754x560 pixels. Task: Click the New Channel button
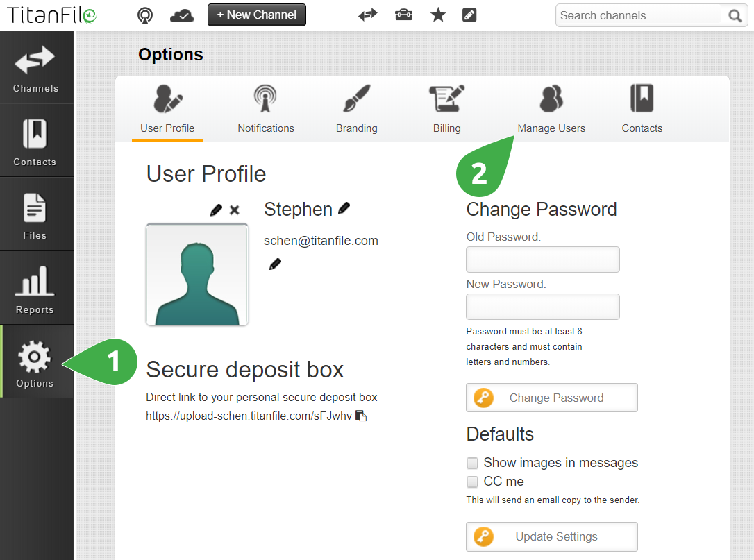click(256, 14)
